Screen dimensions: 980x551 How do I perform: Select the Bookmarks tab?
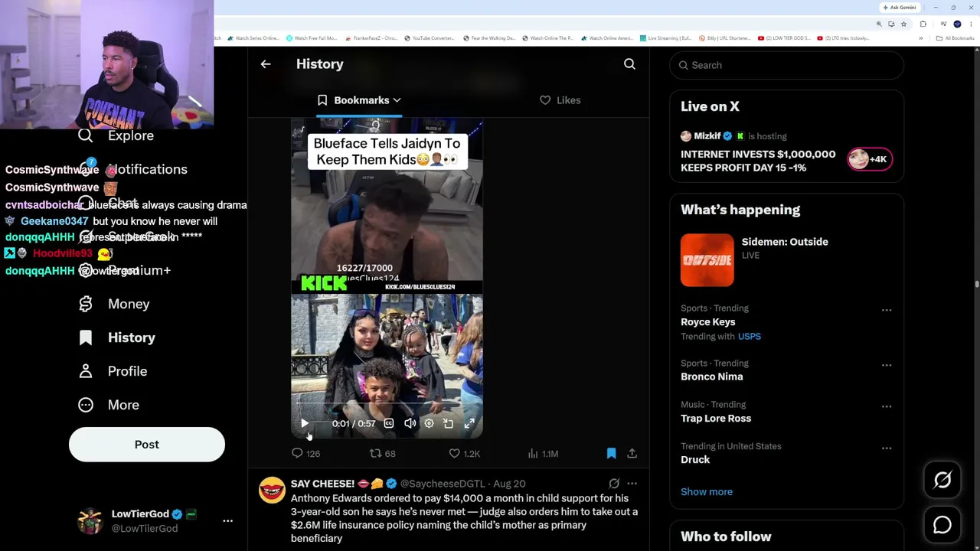click(359, 100)
